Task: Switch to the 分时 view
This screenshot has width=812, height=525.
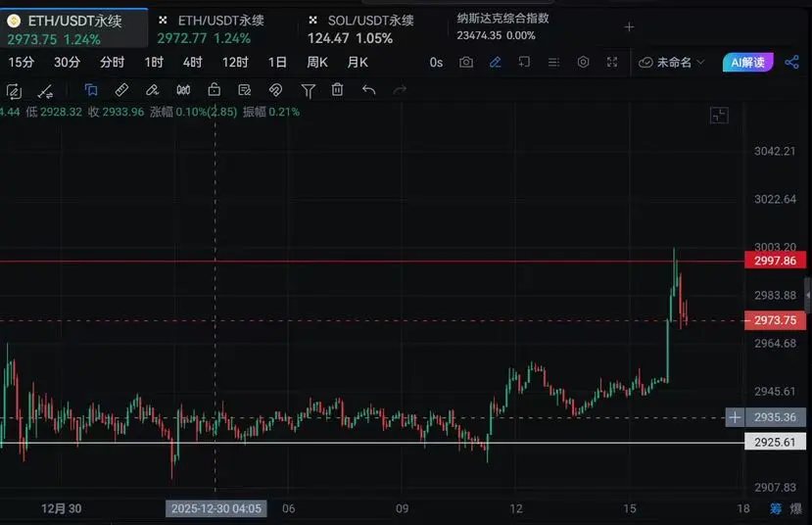Action: pos(113,62)
